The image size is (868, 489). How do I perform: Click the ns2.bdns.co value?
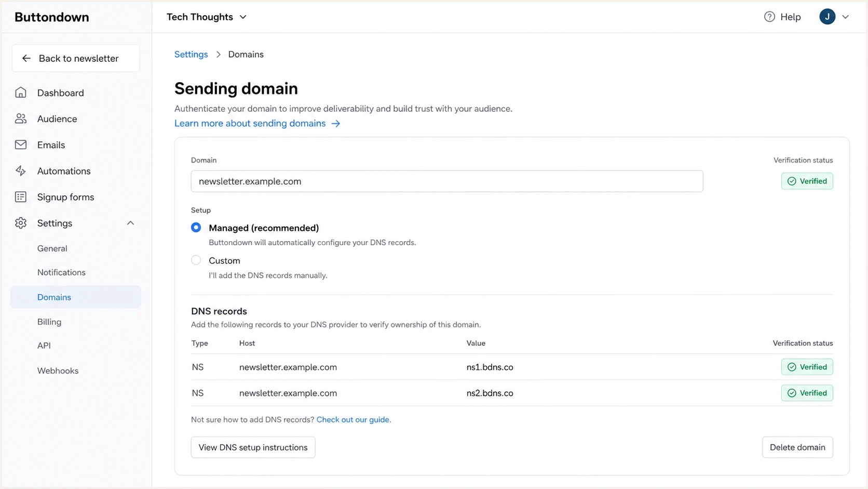point(490,393)
